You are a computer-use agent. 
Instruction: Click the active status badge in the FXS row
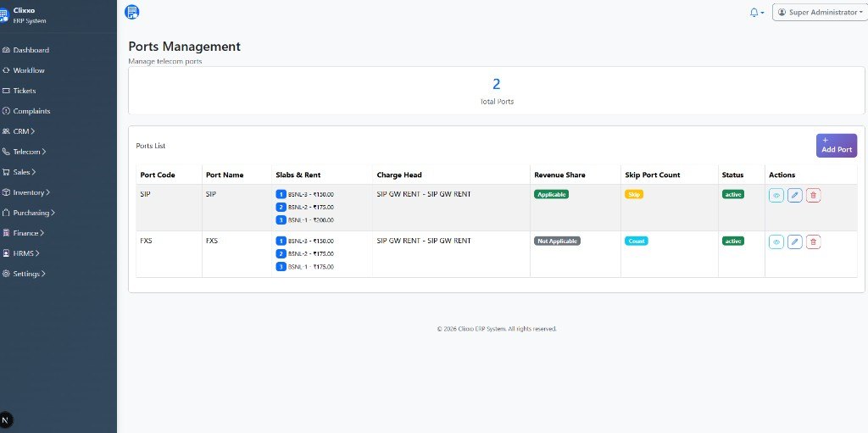pos(733,241)
